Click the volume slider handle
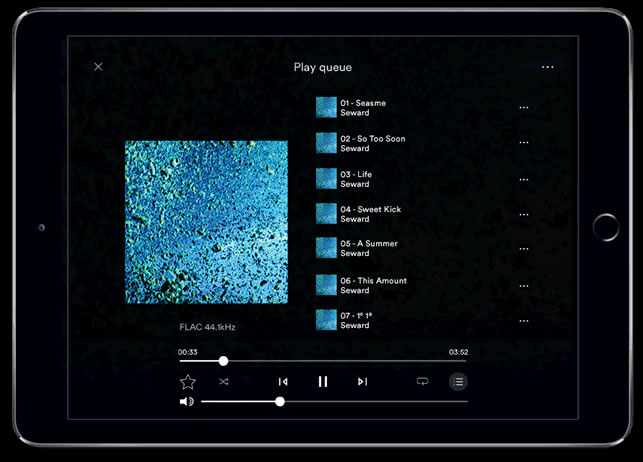 pos(280,401)
